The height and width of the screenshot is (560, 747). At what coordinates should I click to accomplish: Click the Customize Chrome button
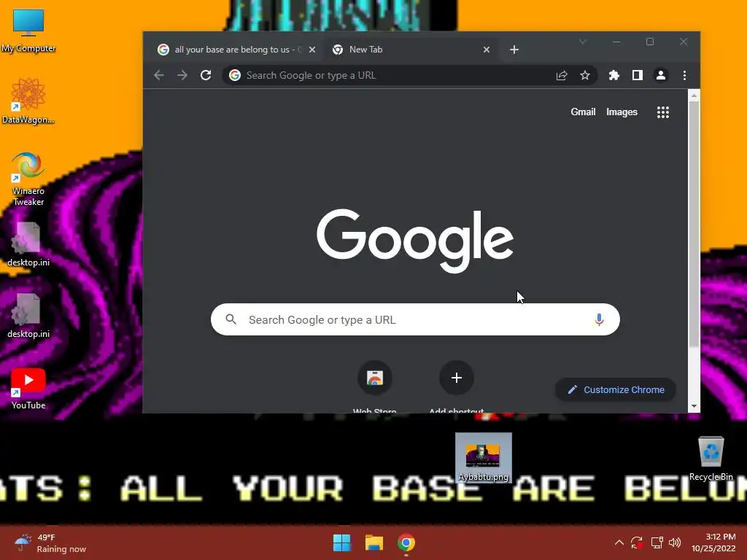tap(616, 389)
